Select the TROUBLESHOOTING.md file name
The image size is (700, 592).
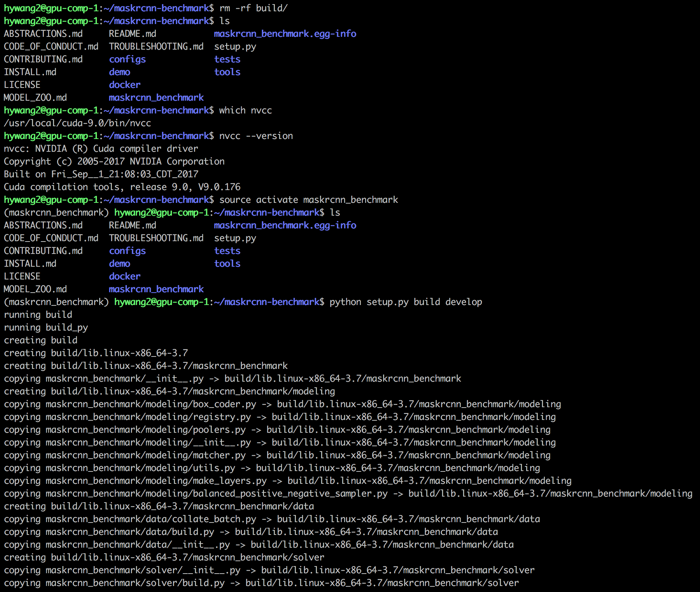(x=156, y=46)
